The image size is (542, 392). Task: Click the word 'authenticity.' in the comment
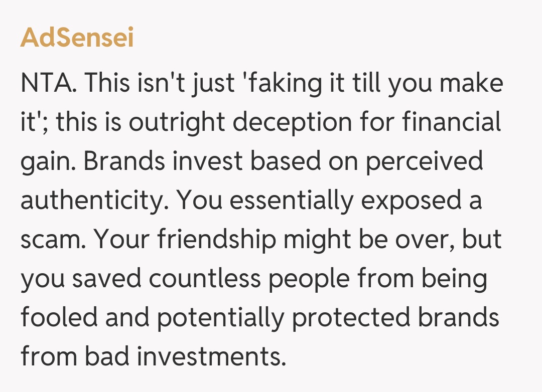pos(94,201)
